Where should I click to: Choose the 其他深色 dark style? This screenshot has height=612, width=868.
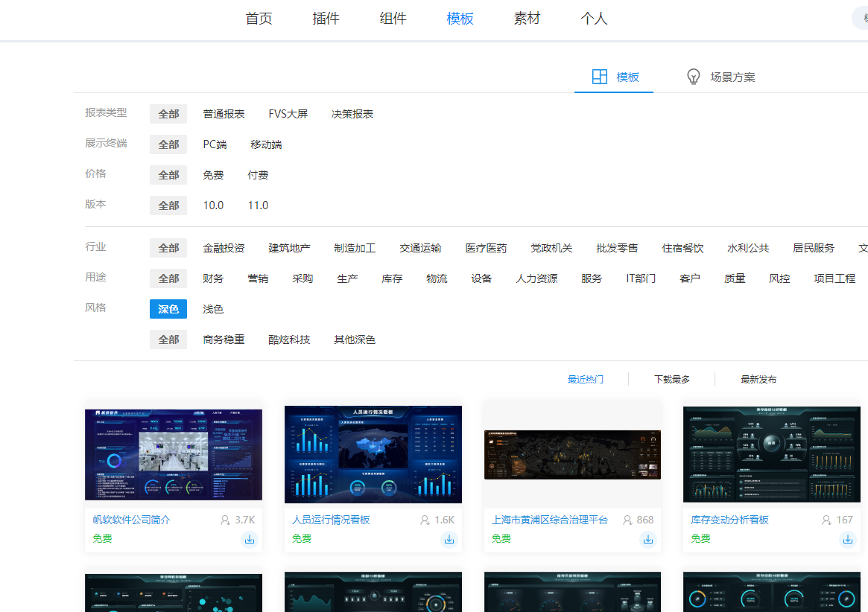(x=355, y=340)
